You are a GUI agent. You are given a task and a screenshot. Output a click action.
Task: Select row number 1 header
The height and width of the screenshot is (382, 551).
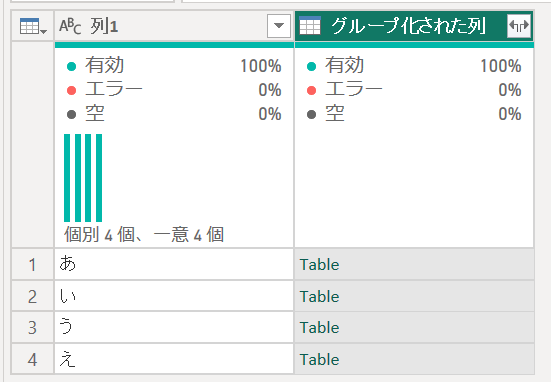pyautogui.click(x=33, y=264)
